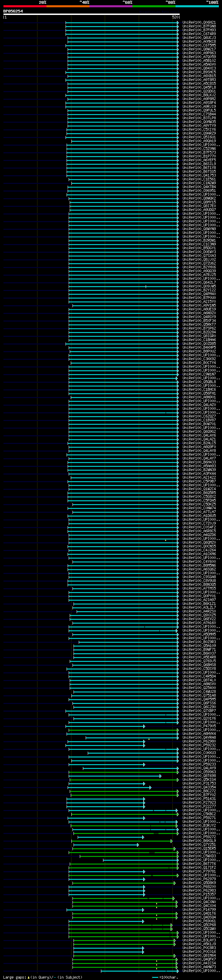Click the green ~80% identity color segment

[154, 6]
